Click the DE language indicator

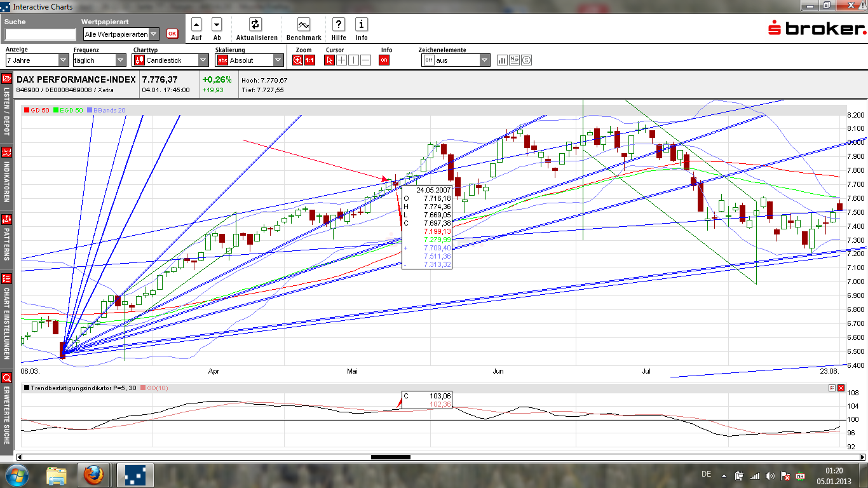point(707,474)
